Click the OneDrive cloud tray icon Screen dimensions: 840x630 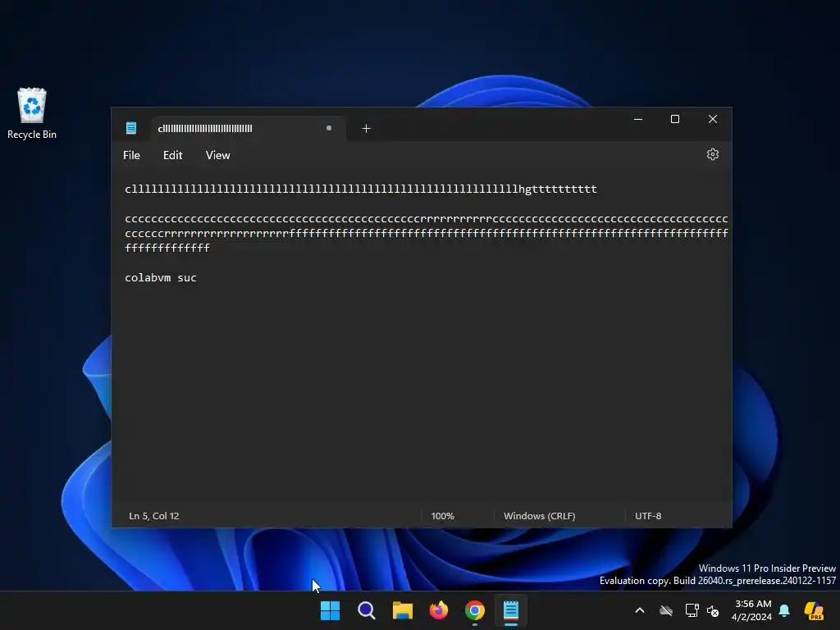666,610
